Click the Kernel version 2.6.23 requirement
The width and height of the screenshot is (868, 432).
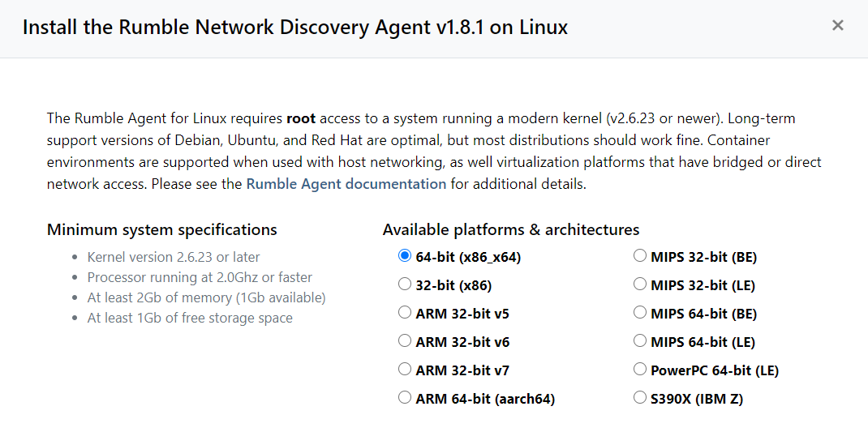point(174,257)
